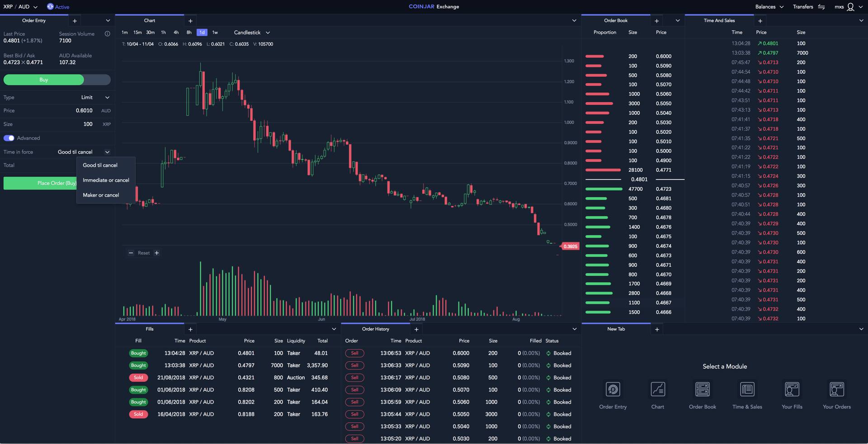Image resolution: width=868 pixels, height=444 pixels.
Task: Add a tab next to Order Book
Action: [657, 21]
